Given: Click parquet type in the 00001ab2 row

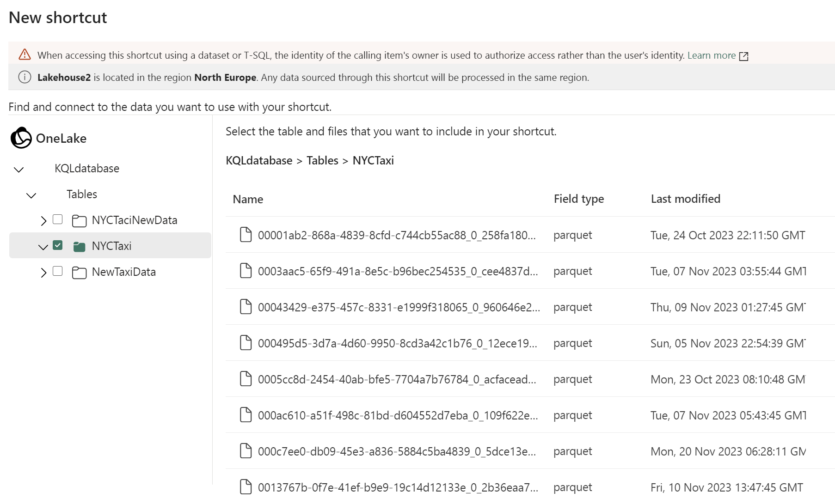Looking at the screenshot, I should tap(573, 235).
